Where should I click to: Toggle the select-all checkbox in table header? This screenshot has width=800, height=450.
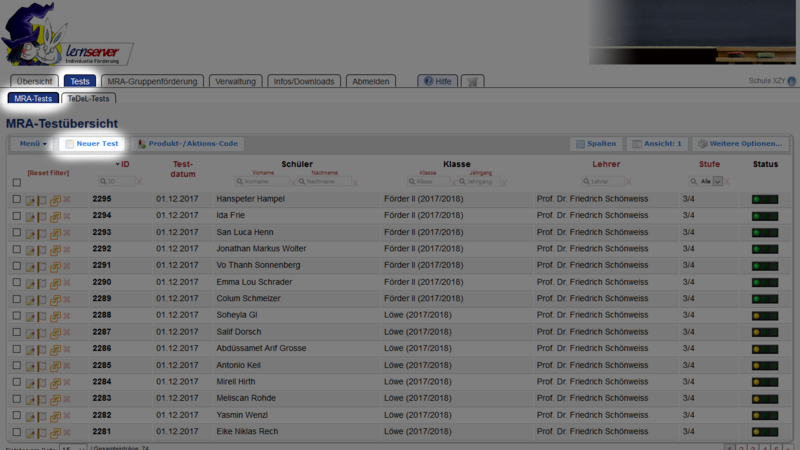point(16,182)
